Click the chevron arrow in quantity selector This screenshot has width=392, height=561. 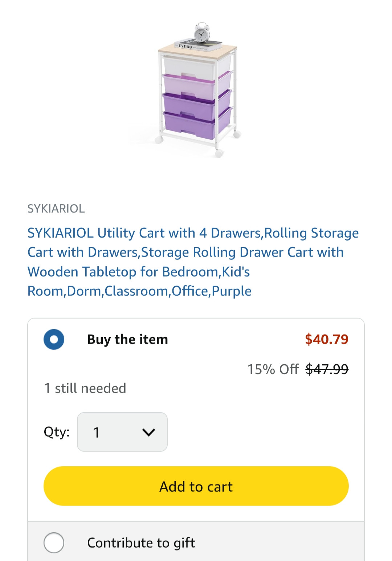click(148, 432)
